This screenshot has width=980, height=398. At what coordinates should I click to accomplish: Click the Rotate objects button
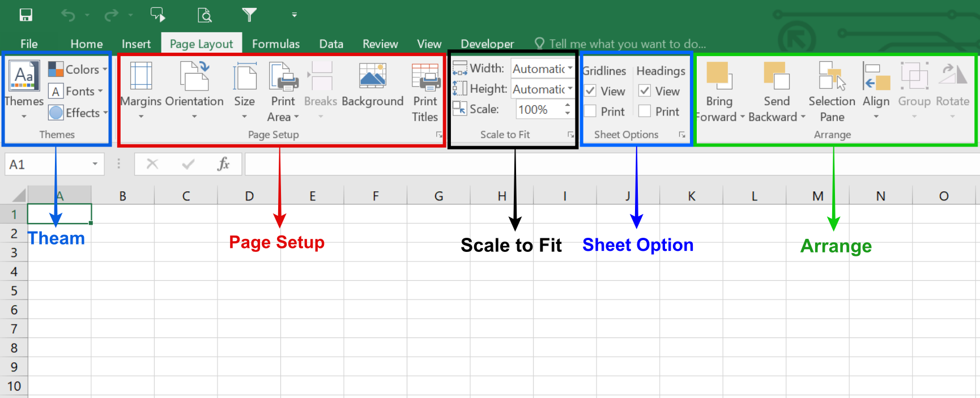click(x=953, y=91)
